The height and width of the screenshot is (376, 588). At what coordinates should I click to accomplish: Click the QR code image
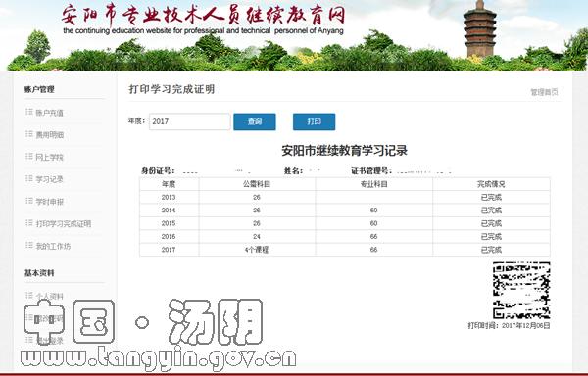pyautogui.click(x=521, y=291)
